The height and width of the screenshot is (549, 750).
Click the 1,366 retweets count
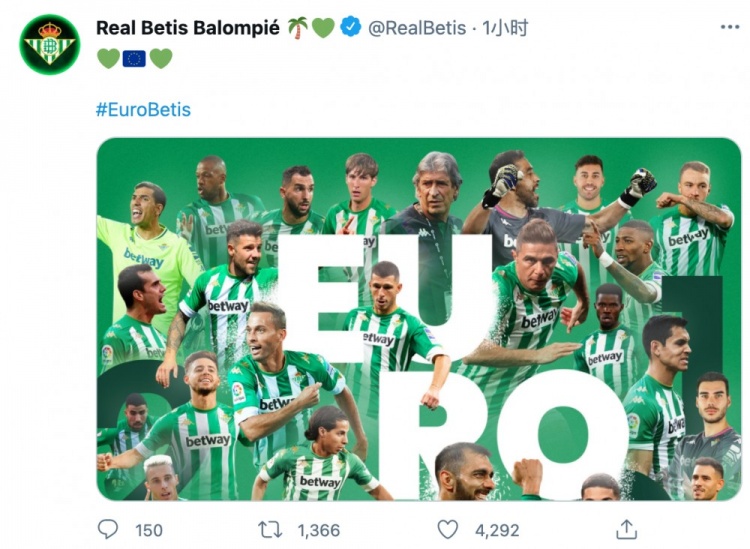[x=318, y=530]
